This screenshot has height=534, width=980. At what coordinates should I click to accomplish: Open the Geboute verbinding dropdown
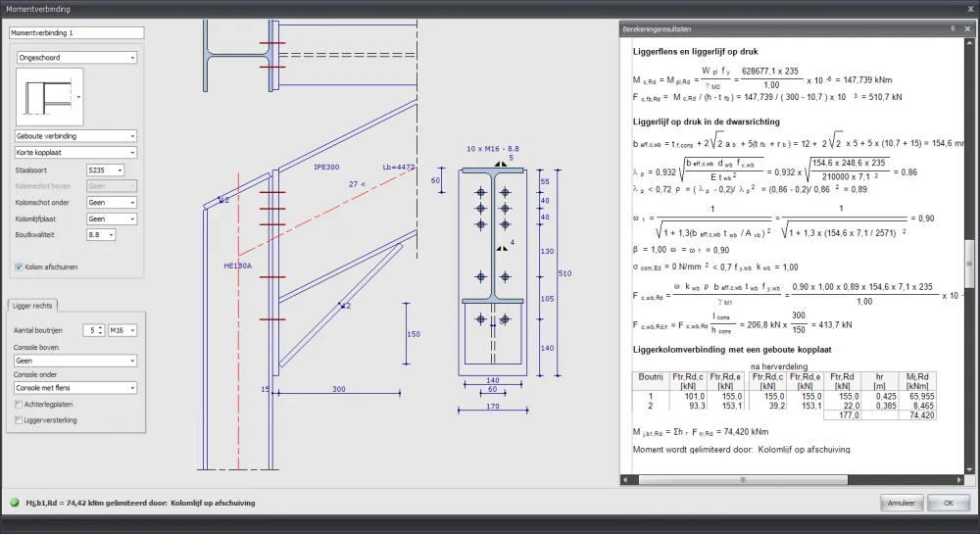click(75, 136)
